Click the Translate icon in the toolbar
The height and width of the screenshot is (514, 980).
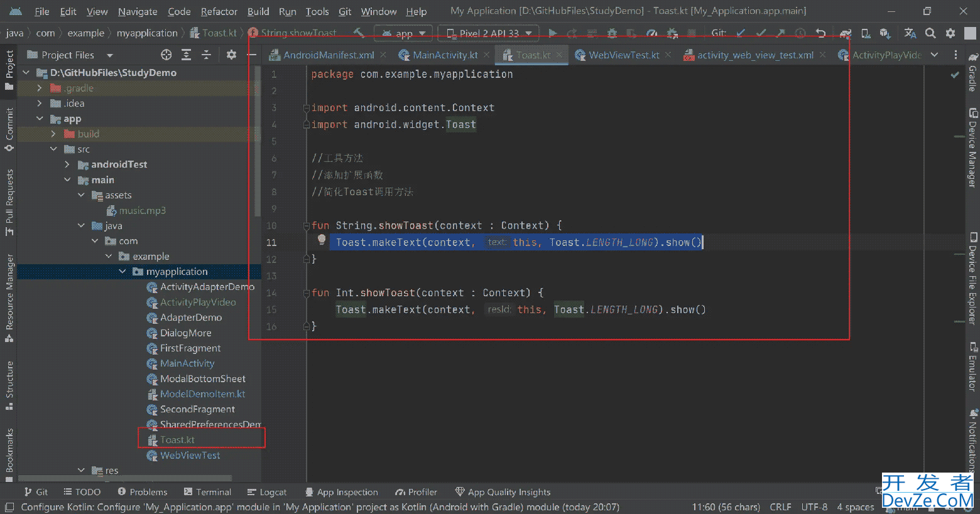point(910,33)
